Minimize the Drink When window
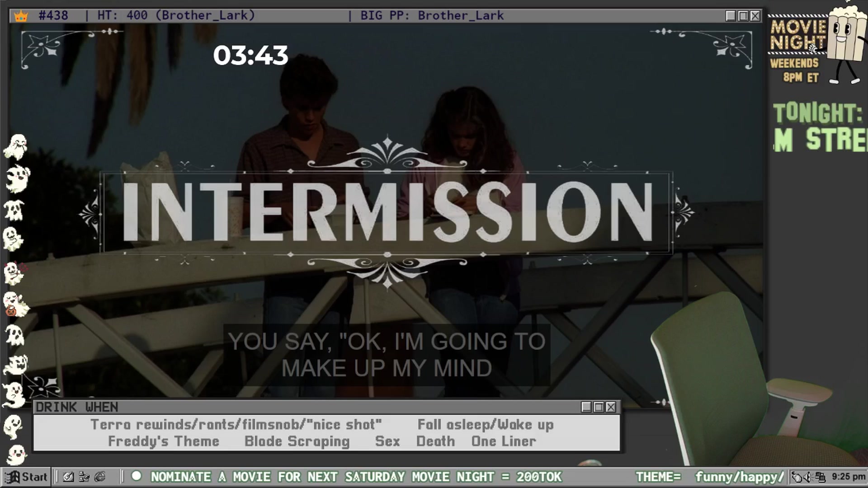 coord(586,407)
